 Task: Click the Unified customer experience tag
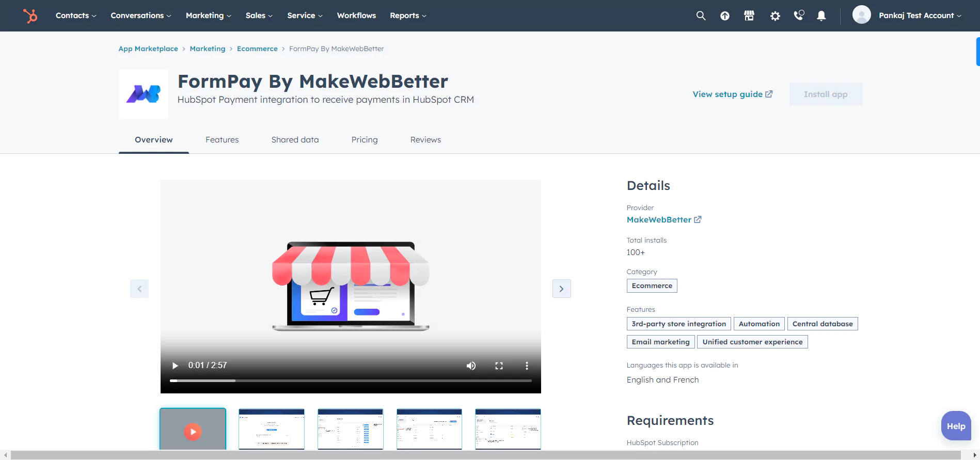pyautogui.click(x=752, y=342)
